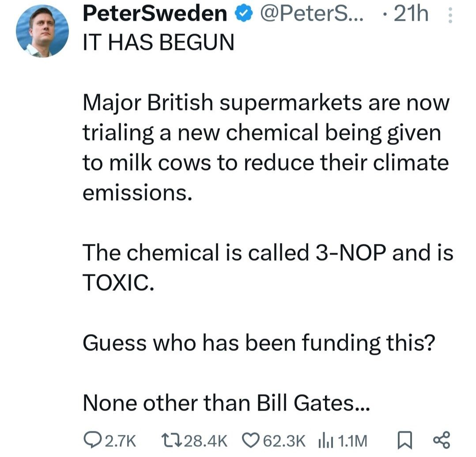The image size is (476, 457).
Task: Click the 2.7K replies count
Action: point(117,440)
